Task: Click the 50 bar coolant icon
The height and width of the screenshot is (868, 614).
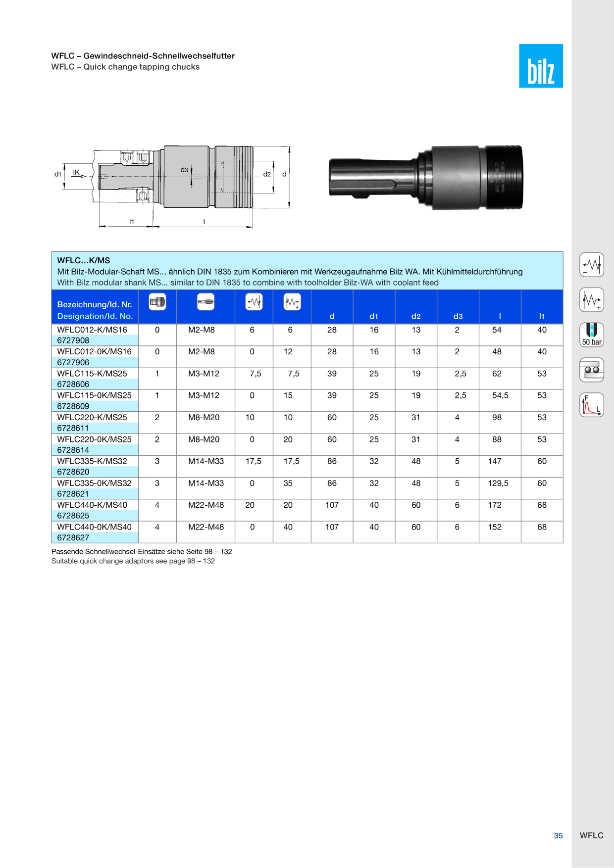Action: [592, 335]
